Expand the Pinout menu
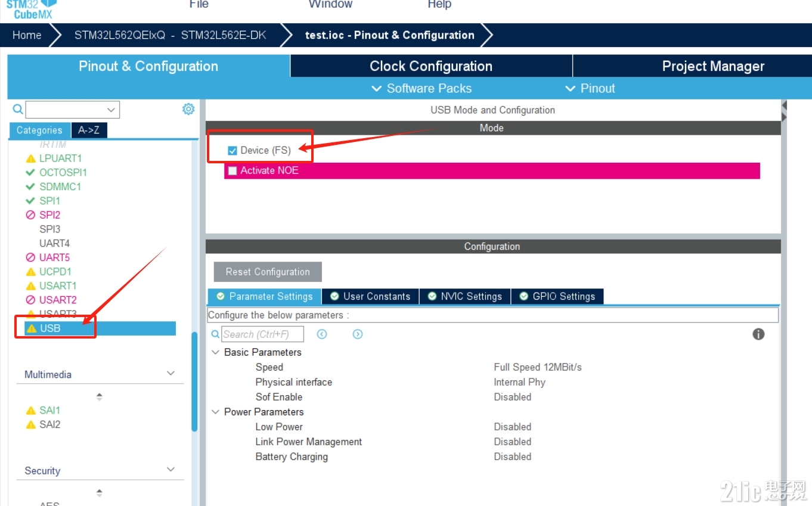 pos(590,88)
